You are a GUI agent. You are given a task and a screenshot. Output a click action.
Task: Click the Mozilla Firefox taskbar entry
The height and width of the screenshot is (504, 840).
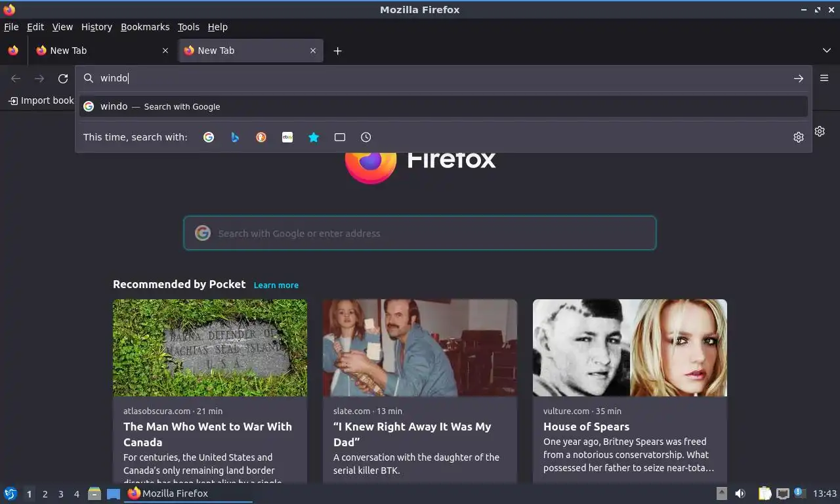(189, 493)
